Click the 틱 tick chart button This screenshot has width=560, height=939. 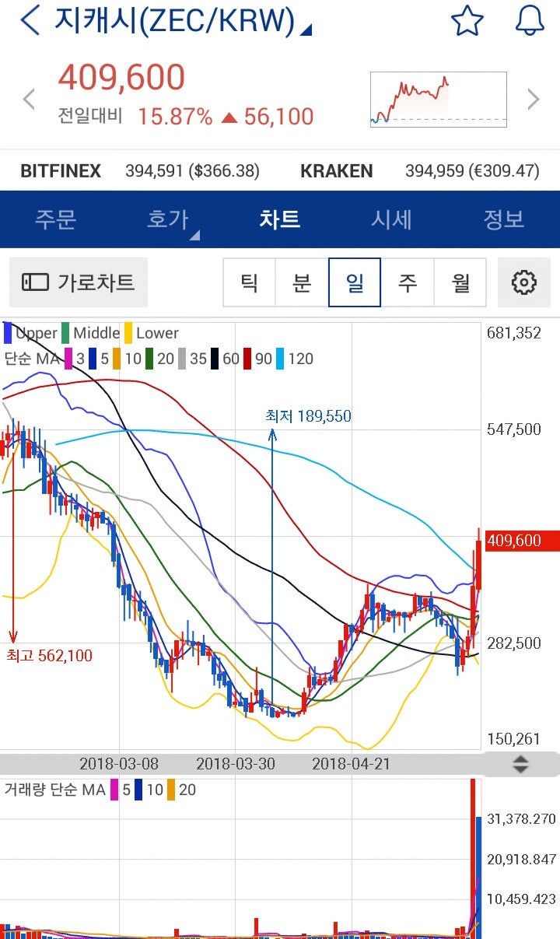pyautogui.click(x=249, y=282)
